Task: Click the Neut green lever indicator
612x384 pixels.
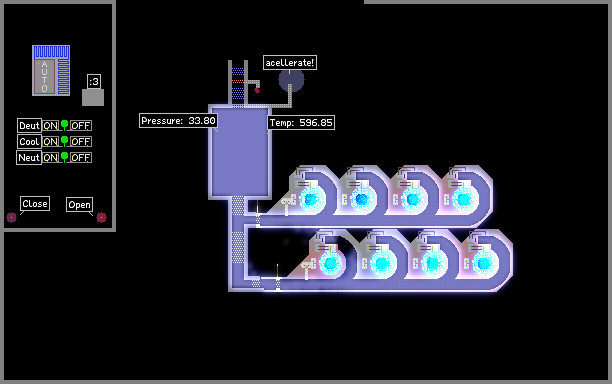Action: (64, 157)
